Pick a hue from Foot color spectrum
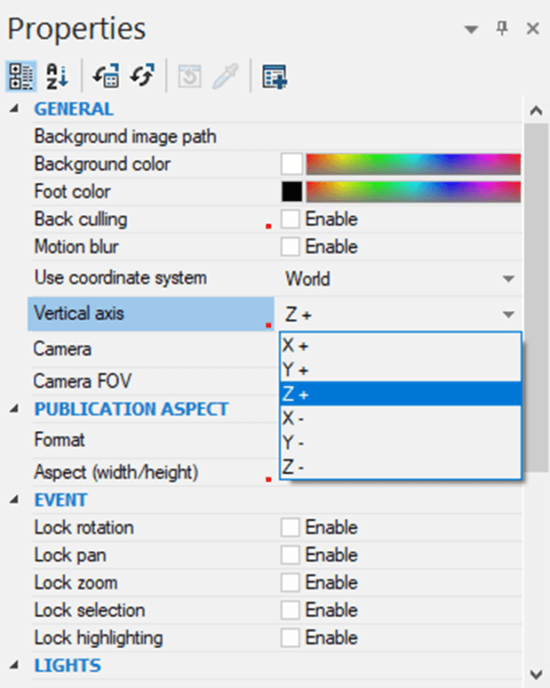This screenshot has height=688, width=550. tap(413, 192)
